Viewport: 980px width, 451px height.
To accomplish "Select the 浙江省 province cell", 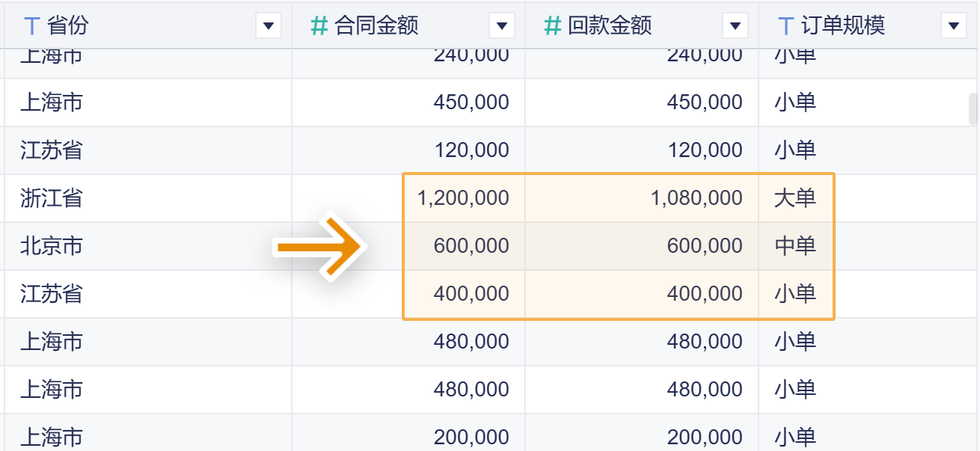I will (x=52, y=198).
